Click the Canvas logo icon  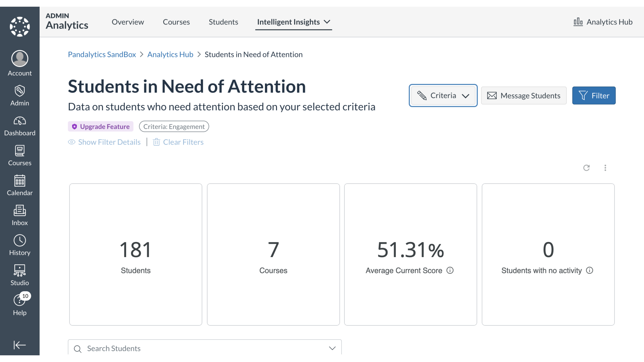tap(20, 26)
